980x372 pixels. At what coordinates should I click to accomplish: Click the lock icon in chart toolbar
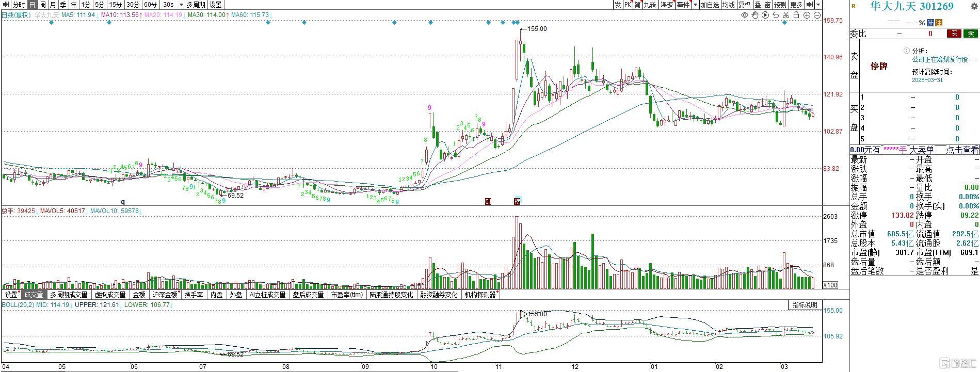click(796, 15)
